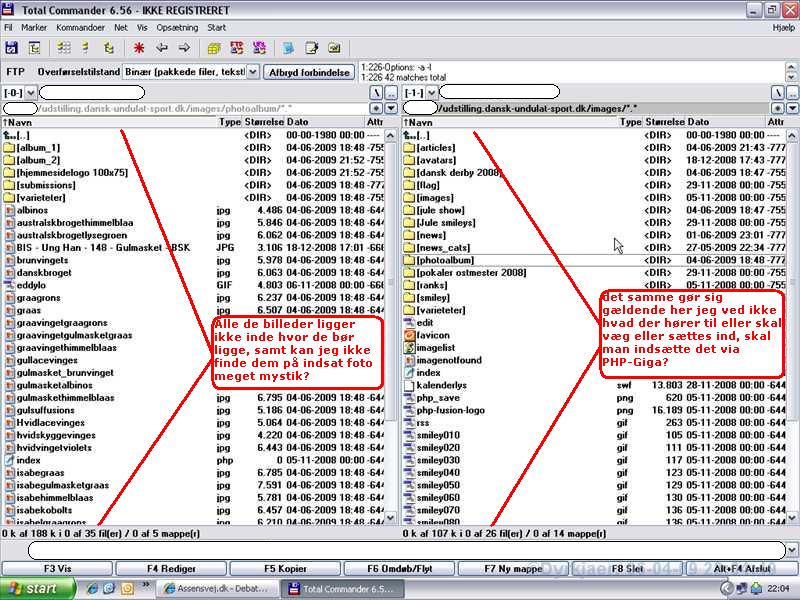Click right panel parent directory dots button
The width and height of the screenshot is (800, 600).
click(x=792, y=93)
